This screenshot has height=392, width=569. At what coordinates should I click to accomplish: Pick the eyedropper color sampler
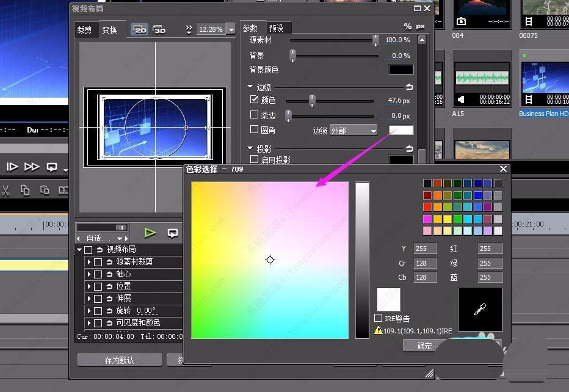coord(480,309)
